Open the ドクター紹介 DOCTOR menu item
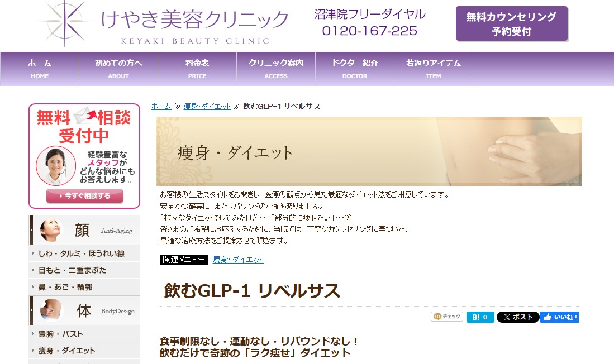The image size is (614, 364). coord(355,69)
